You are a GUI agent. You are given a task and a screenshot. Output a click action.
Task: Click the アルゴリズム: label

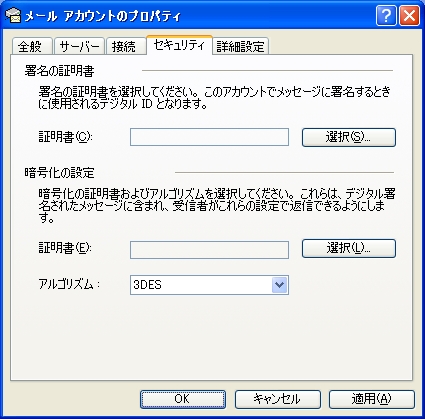click(x=69, y=284)
